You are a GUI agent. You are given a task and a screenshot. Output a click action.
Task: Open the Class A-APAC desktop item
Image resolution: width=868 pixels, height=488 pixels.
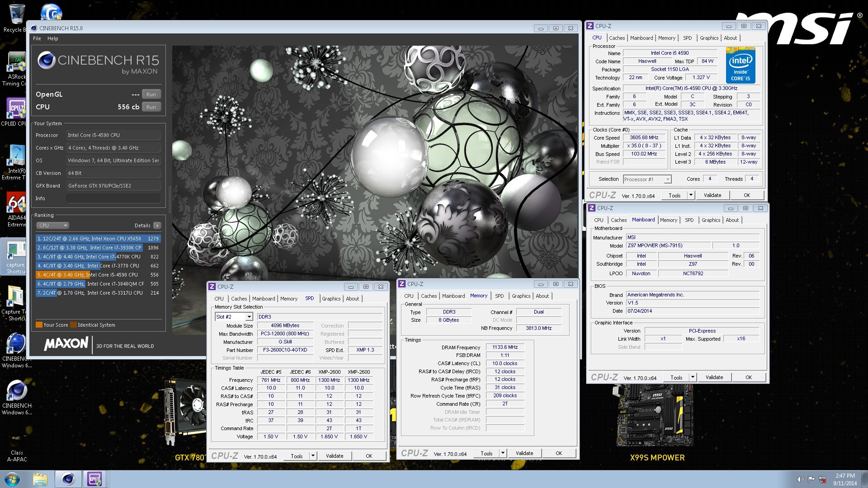(16, 447)
